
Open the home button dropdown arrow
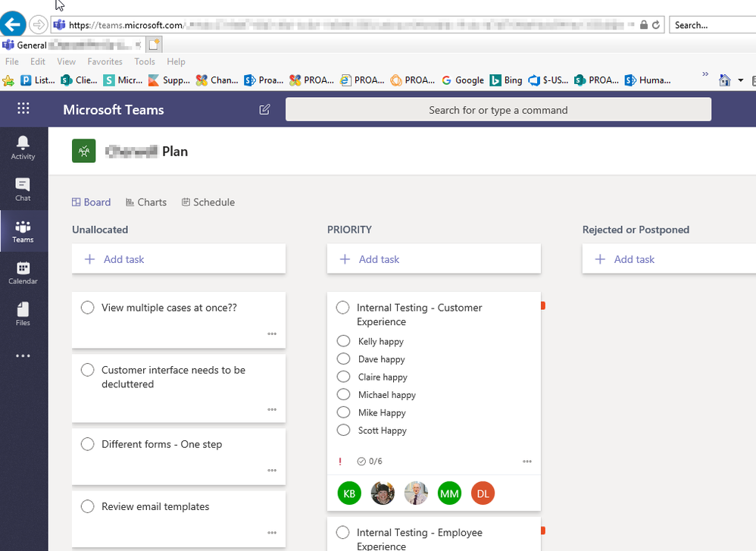point(741,80)
